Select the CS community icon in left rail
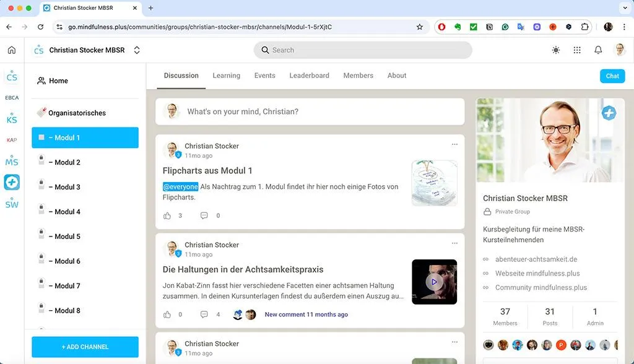Viewport: 634px width, 364px height. point(12,76)
